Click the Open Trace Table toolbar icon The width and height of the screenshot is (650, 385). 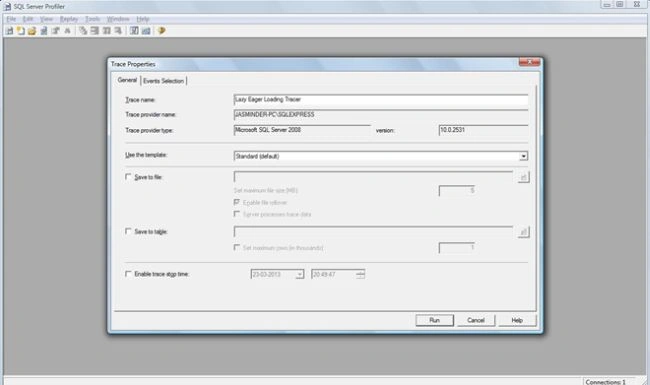tap(44, 31)
